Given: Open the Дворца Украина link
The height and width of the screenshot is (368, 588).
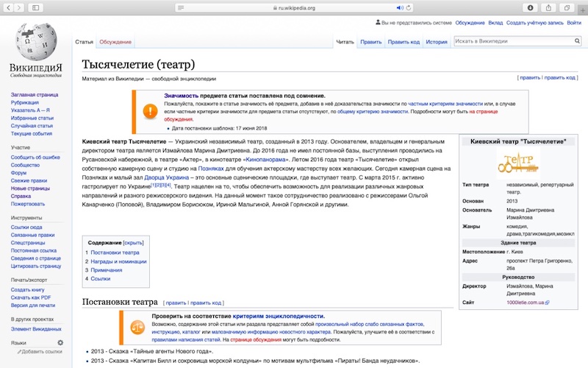Looking at the screenshot, I should tap(167, 177).
